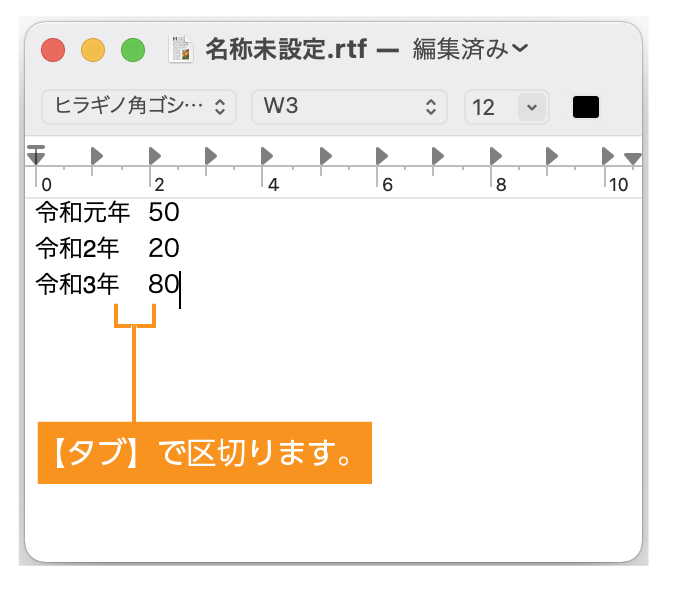Select the right margin marker near ruler 10
The image size is (676, 590).
click(x=632, y=158)
